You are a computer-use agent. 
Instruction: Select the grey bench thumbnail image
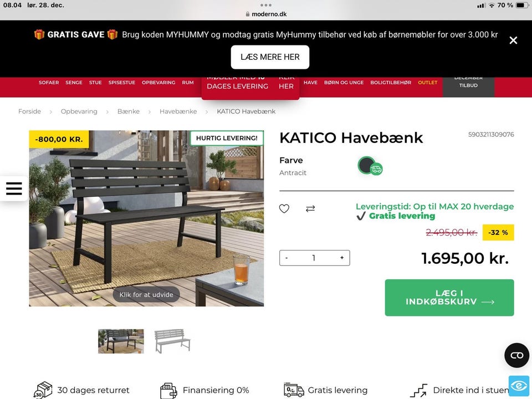[x=172, y=341]
